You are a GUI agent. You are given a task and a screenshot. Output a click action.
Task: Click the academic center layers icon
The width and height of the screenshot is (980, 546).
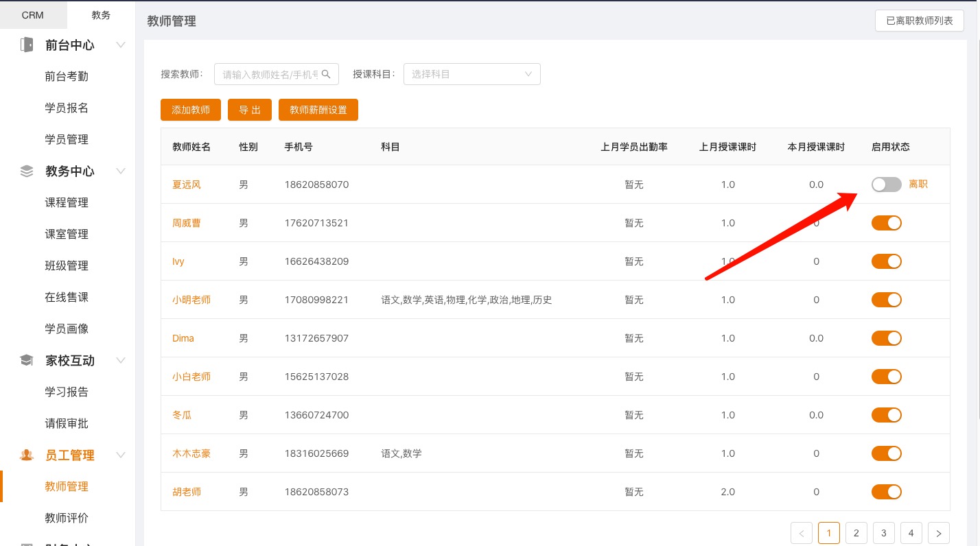point(27,171)
